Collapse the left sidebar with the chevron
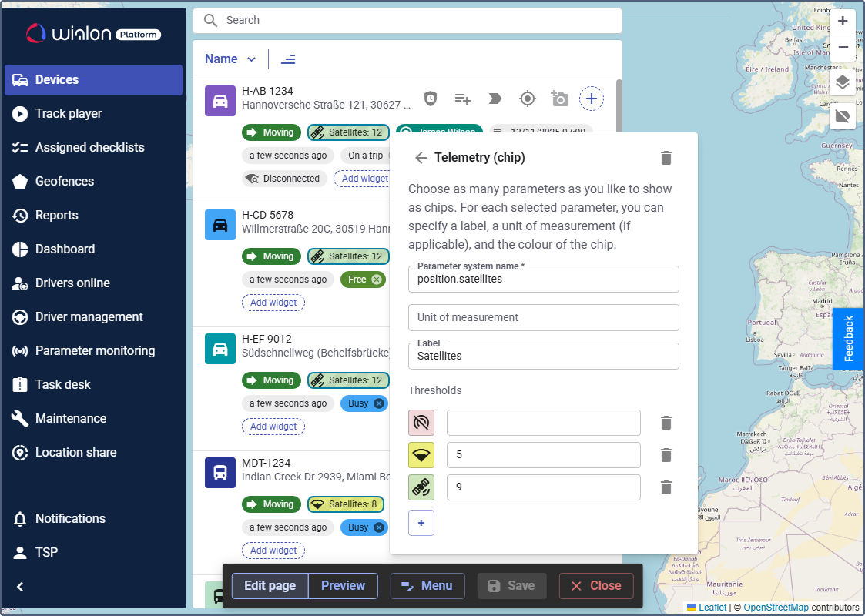The width and height of the screenshot is (865, 616). [x=21, y=587]
